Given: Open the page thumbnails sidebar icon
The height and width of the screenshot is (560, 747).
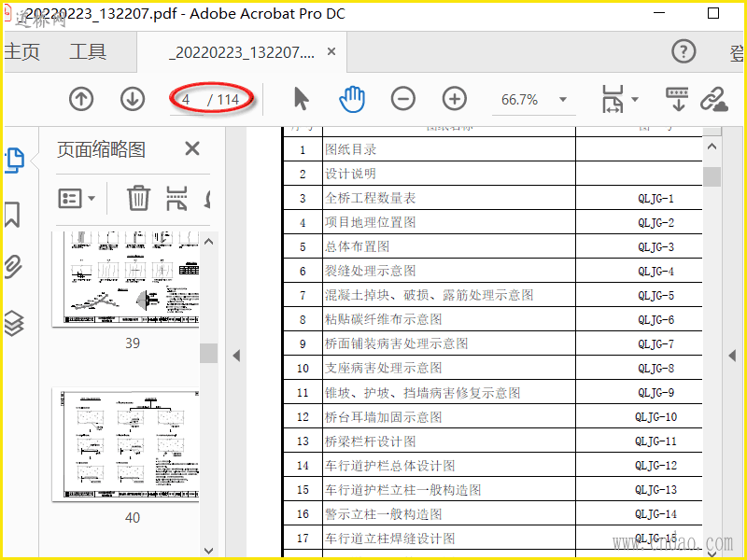Looking at the screenshot, I should (14, 161).
